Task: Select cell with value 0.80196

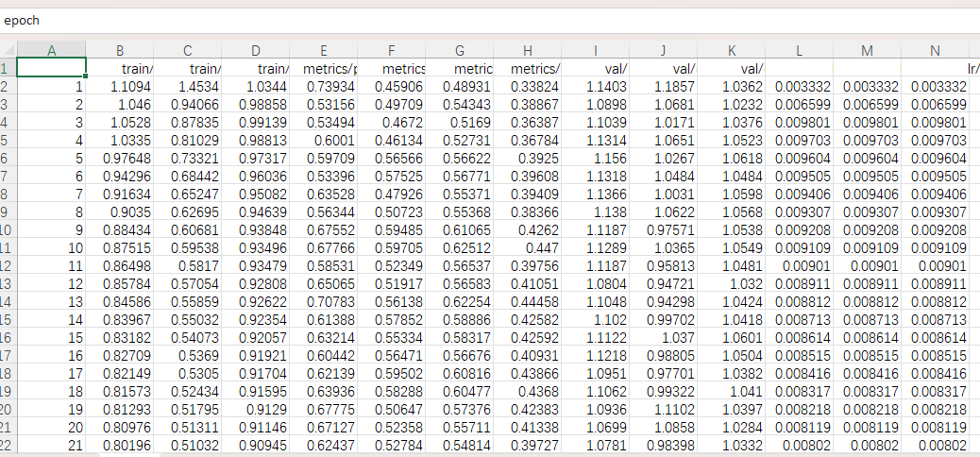Action: click(x=120, y=446)
